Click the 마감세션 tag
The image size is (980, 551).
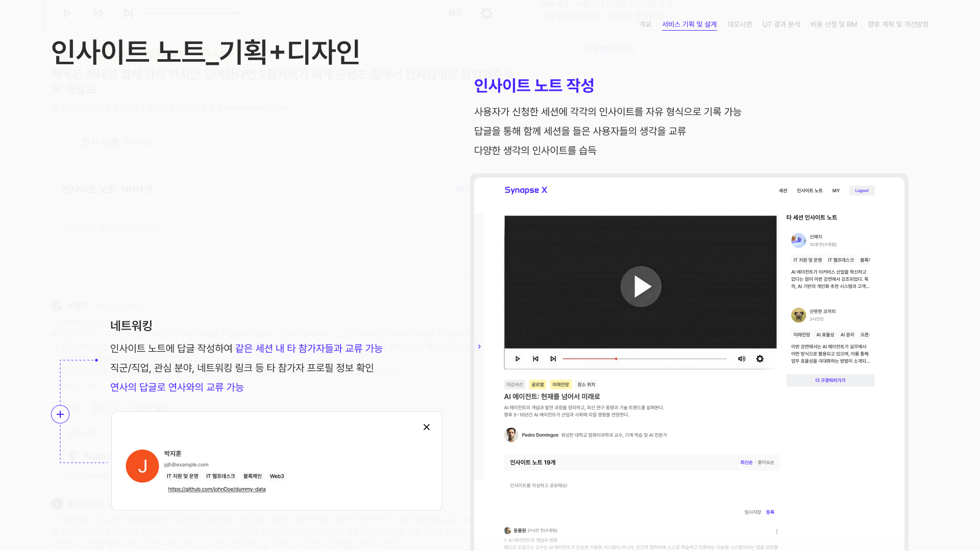point(514,385)
